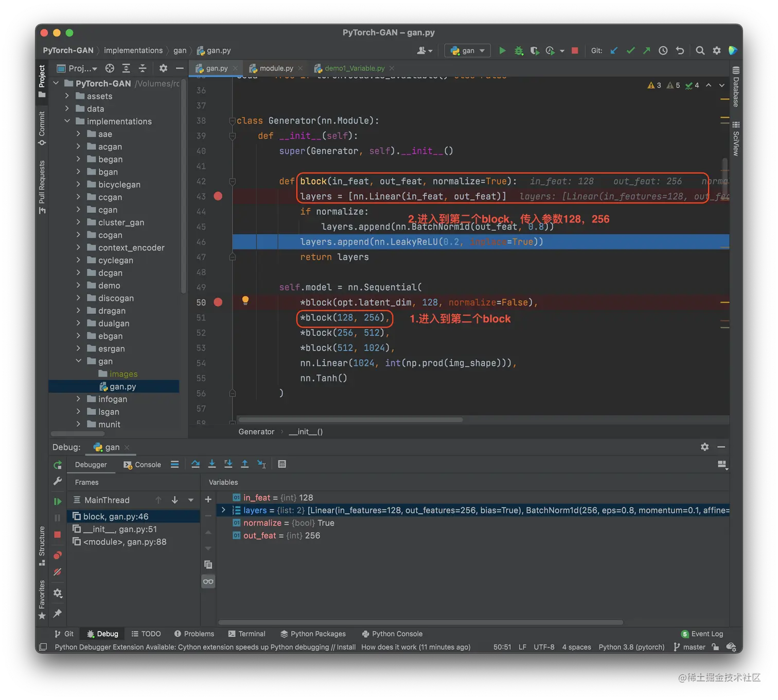Image resolution: width=778 pixels, height=700 pixels.
Task: Open Evaluate Expression calculator icon
Action: (x=282, y=464)
